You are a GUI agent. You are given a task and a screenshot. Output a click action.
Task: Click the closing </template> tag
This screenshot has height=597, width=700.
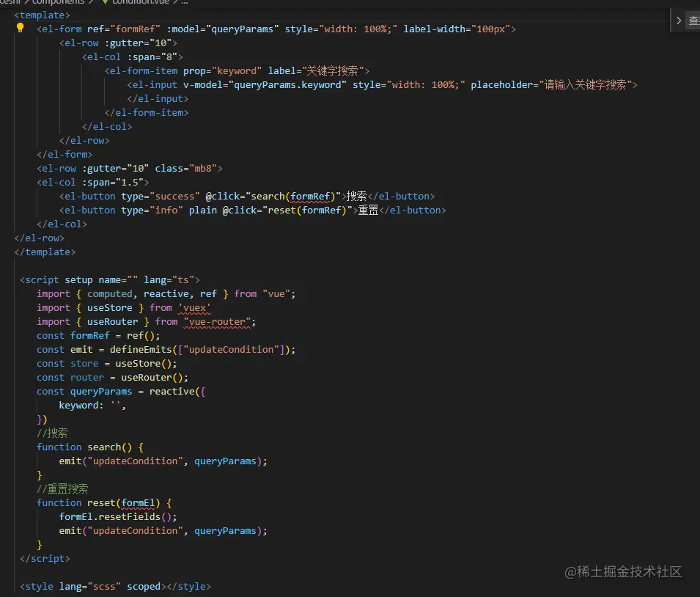click(45, 252)
